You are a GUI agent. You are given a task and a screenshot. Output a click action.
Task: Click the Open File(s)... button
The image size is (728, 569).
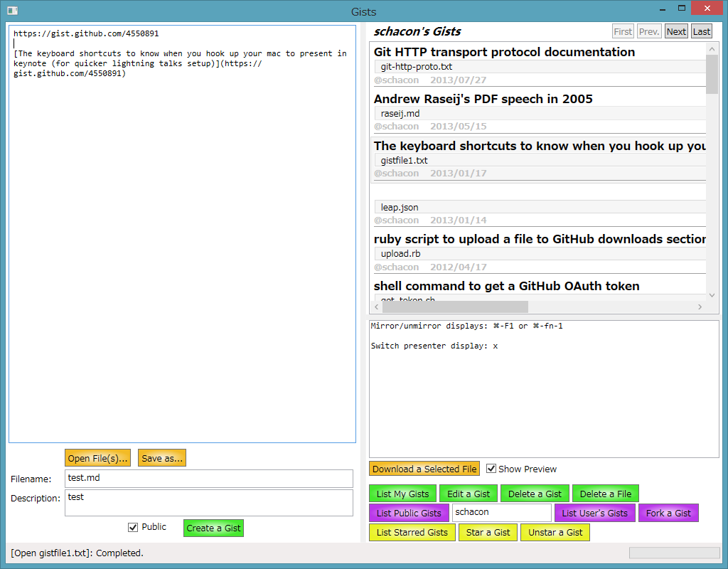97,458
